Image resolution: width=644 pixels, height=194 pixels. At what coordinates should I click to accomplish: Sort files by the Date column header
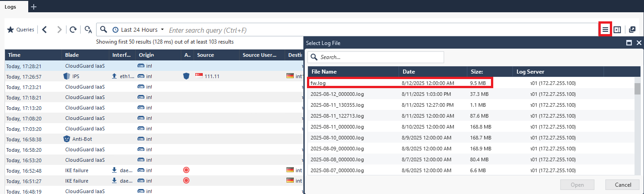pyautogui.click(x=433, y=72)
